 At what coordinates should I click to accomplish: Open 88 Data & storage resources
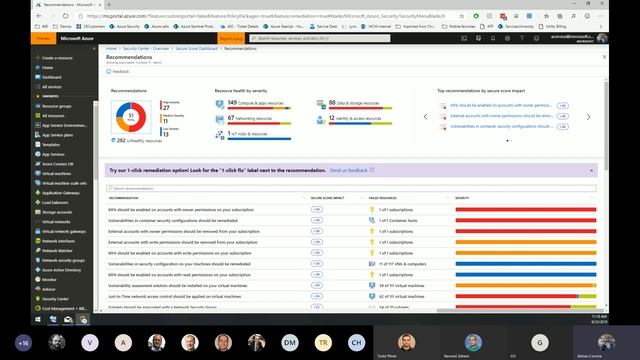pyautogui.click(x=354, y=104)
